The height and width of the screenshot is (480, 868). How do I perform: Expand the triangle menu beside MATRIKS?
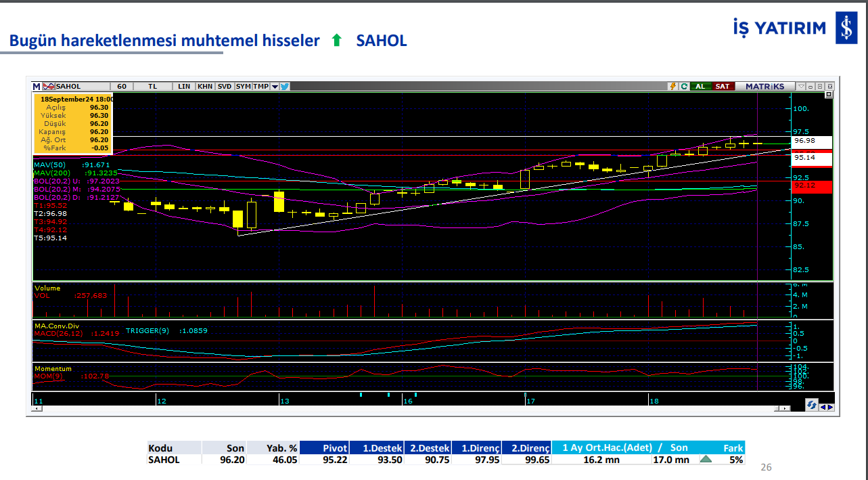801,87
